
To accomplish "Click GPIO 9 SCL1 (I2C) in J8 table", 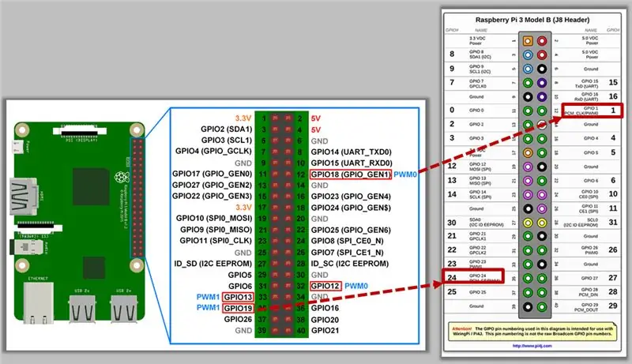I will (x=480, y=69).
